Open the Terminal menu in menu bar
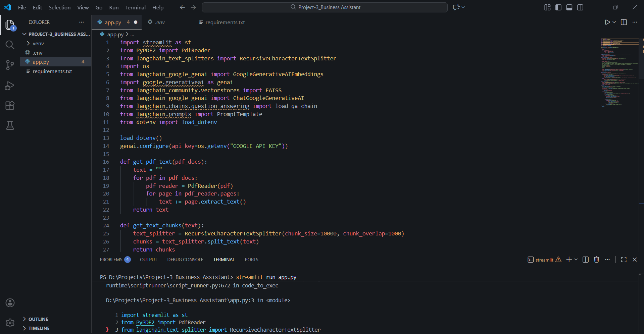 [x=135, y=7]
